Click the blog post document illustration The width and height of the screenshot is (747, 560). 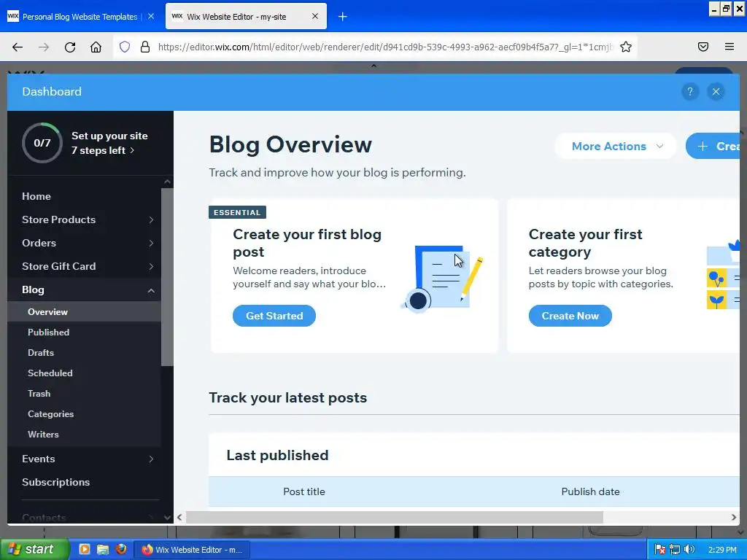441,279
